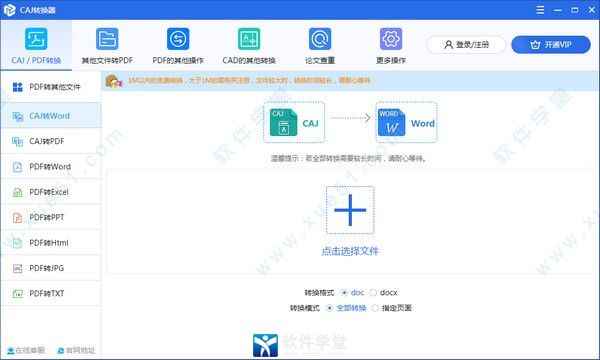Viewport: 600px width, 360px height.
Task: Click the mascot icon in notice bar
Action: (114, 81)
